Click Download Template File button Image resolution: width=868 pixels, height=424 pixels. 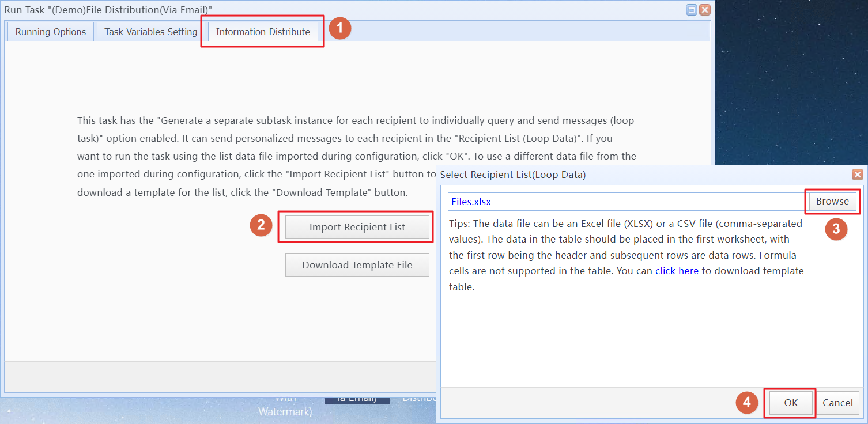pos(357,265)
